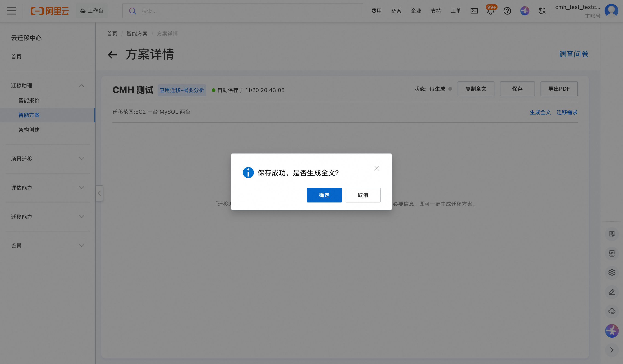The image size is (623, 364).
Task: Open the notifications bell with 99+ badge
Action: pos(491,11)
